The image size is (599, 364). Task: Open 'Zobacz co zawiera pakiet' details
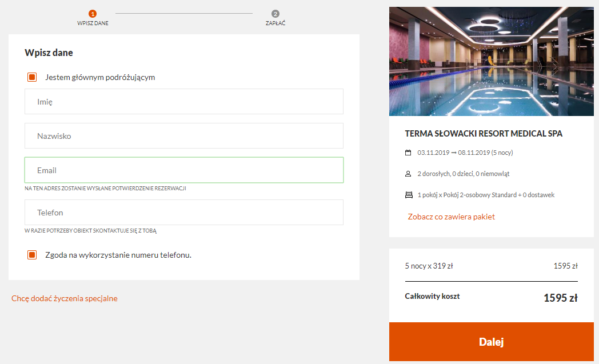451,217
